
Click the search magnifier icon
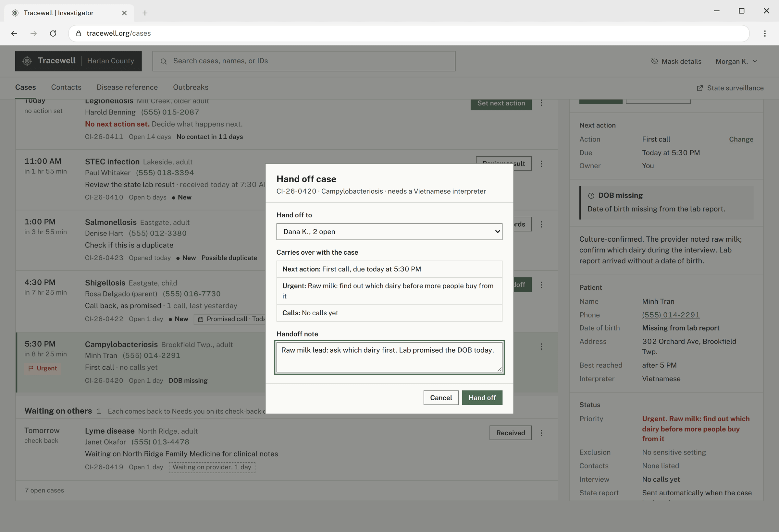164,61
